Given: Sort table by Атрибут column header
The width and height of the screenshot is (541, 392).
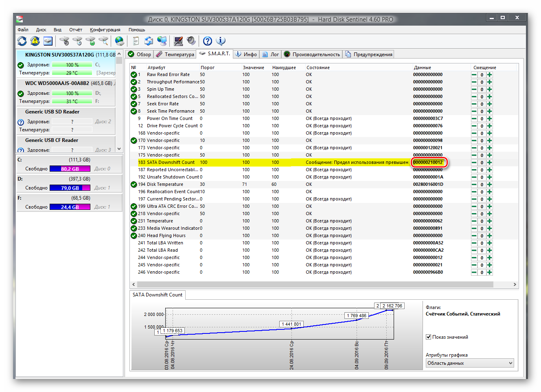Looking at the screenshot, I should [156, 68].
